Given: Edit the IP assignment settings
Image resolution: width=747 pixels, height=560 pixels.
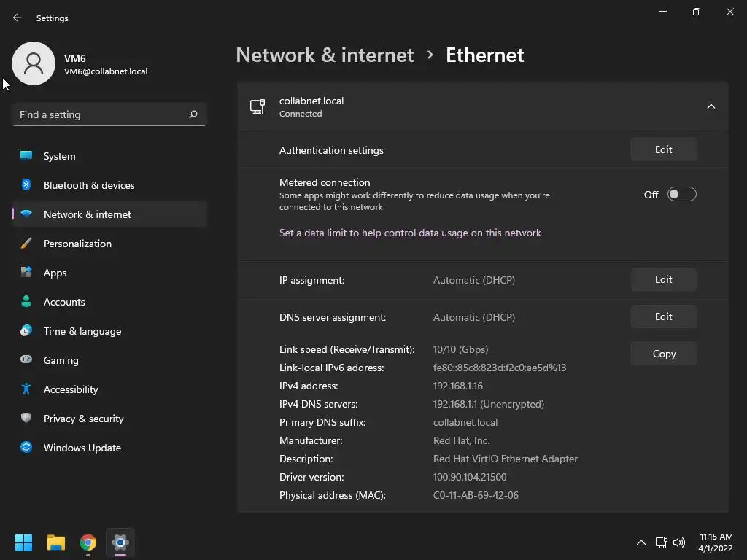Looking at the screenshot, I should (x=663, y=280).
